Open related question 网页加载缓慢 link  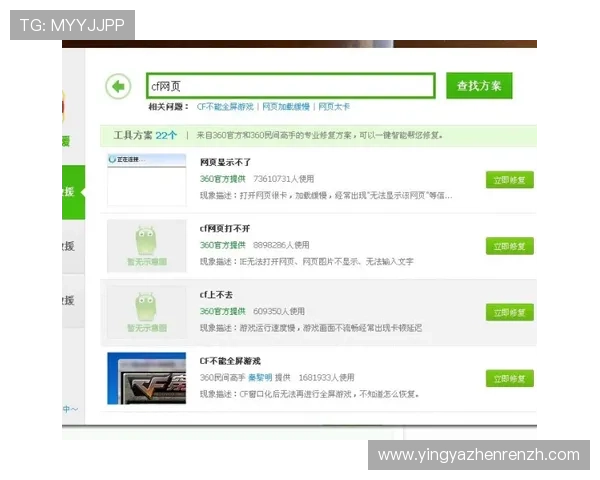(286, 107)
